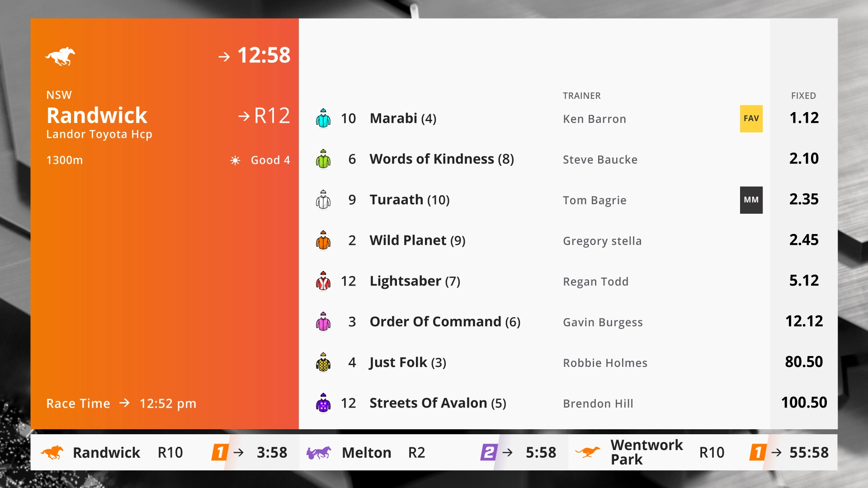Select fixed odds 2.10 for Words of Kindness
Viewport: 868px width, 488px height.
point(804,159)
